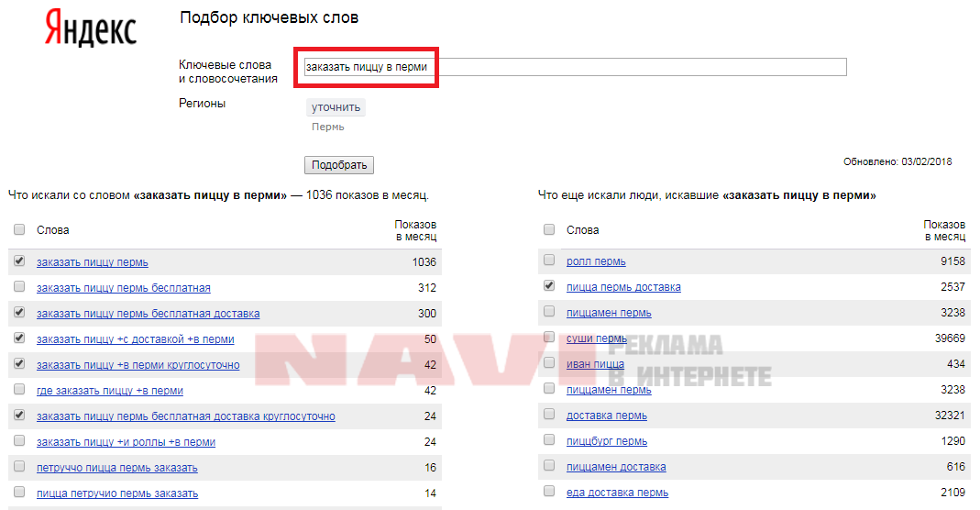
Task: Uncheck the заказать пиццу пермь checkbox
Action: click(x=19, y=261)
